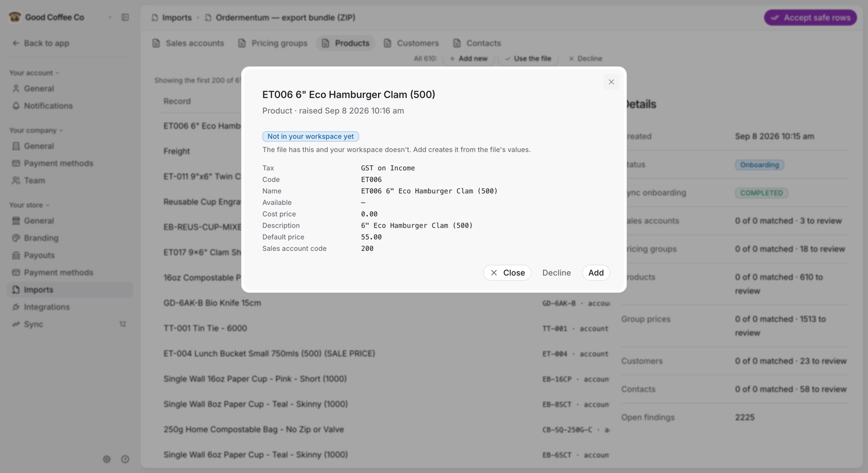Click the plug icon beside Integrations
This screenshot has height=473, width=868.
[x=16, y=307]
